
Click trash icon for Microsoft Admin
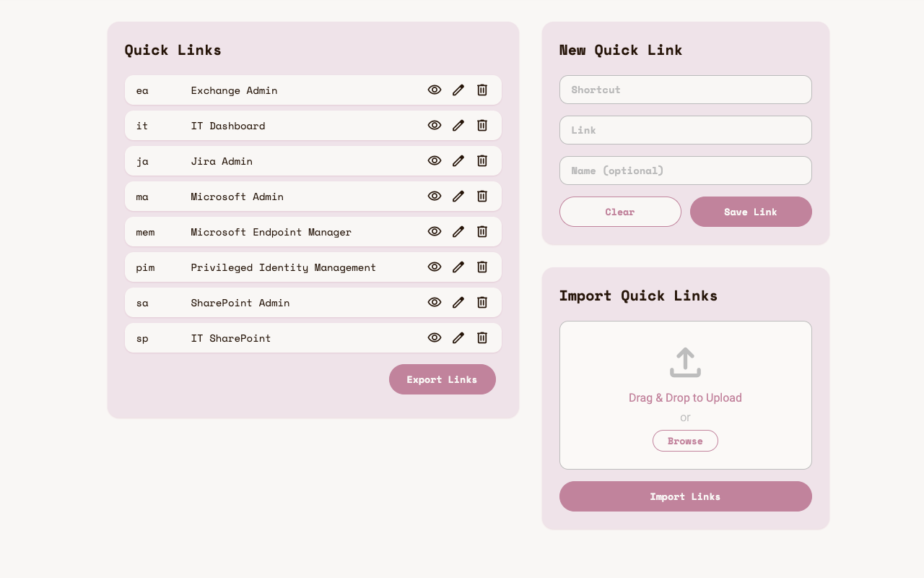pyautogui.click(x=482, y=197)
